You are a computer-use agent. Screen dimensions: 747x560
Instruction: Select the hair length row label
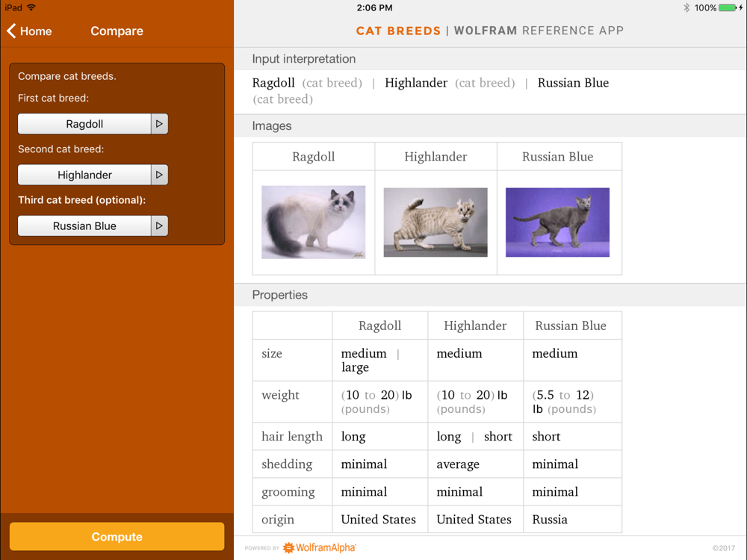coord(292,436)
